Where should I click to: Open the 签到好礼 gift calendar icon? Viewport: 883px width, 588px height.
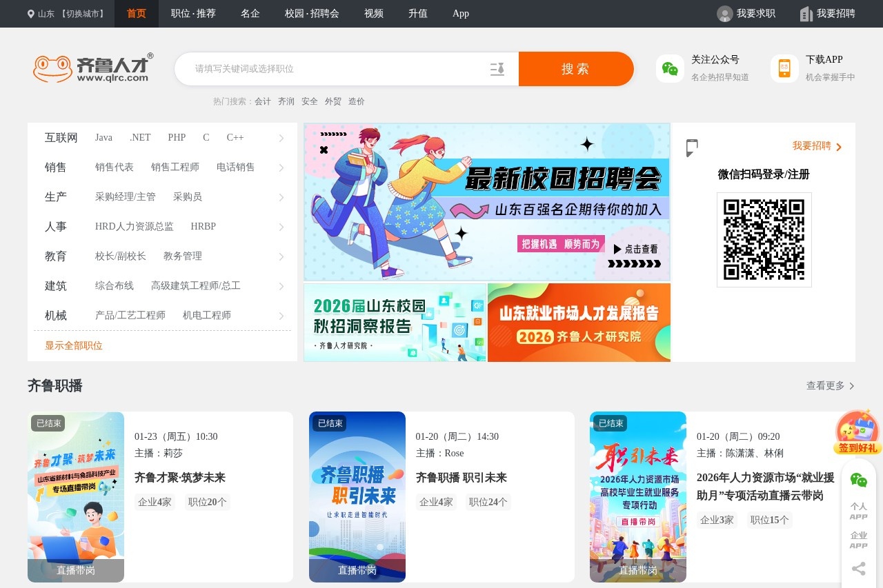857,432
